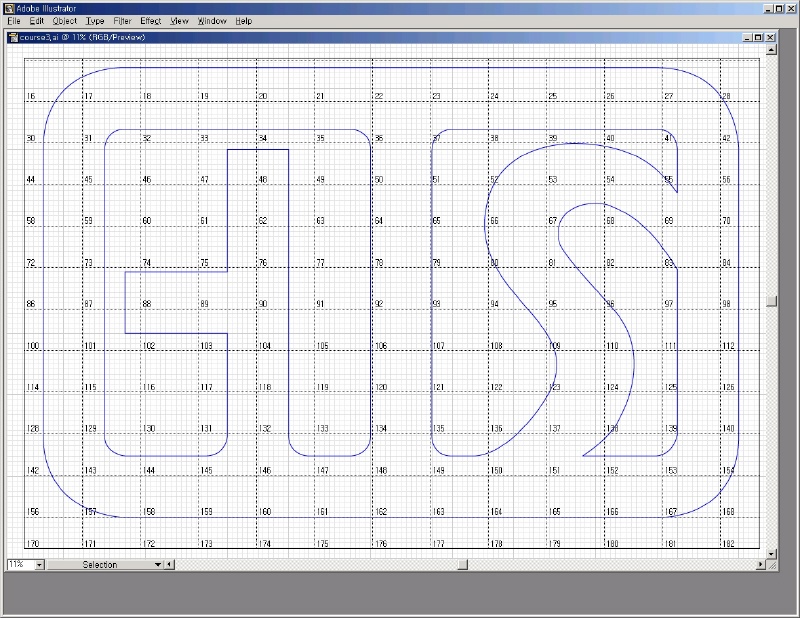Click grid label 123
800x618 pixels.
(555, 387)
